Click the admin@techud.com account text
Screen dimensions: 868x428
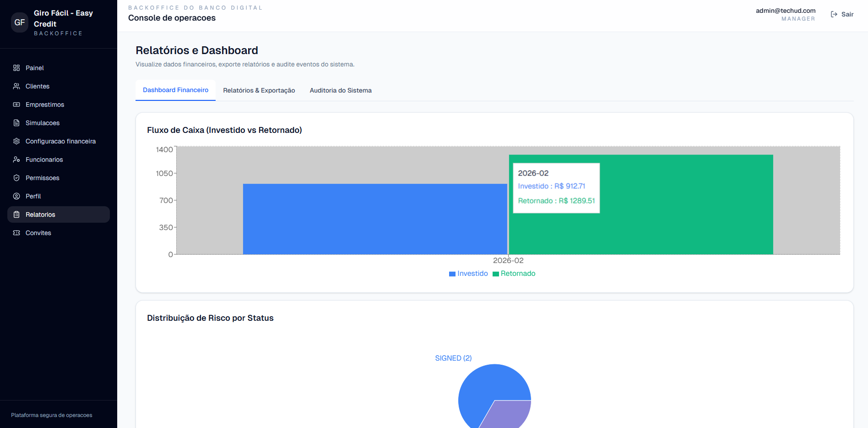[x=786, y=11]
